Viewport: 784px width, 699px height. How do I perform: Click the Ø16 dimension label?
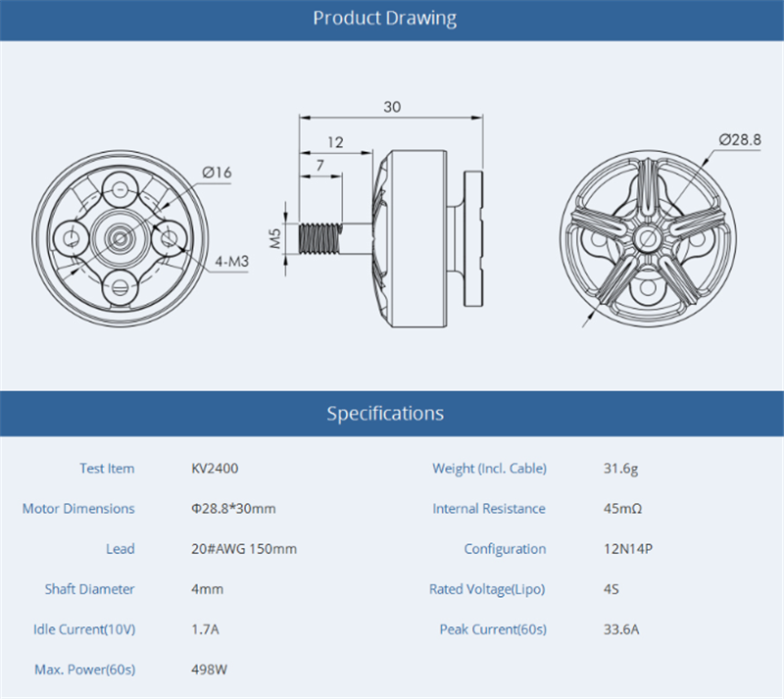pyautogui.click(x=217, y=173)
